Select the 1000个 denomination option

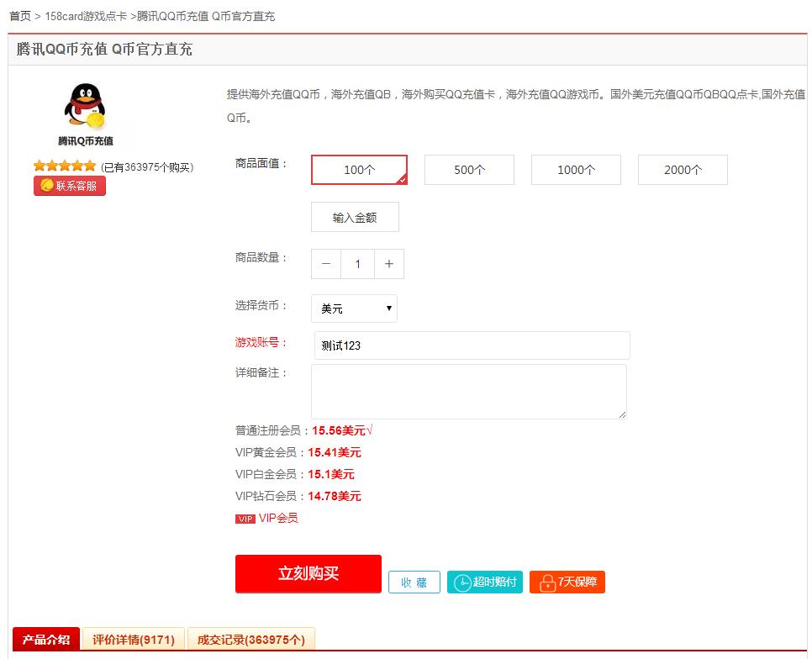click(x=576, y=170)
